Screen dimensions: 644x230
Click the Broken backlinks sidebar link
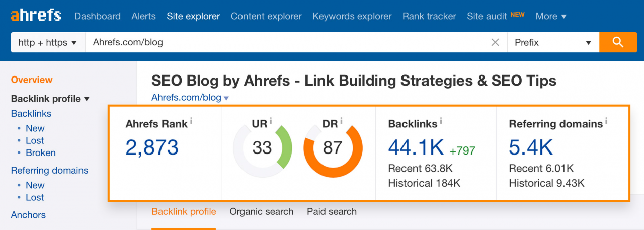[x=41, y=153]
